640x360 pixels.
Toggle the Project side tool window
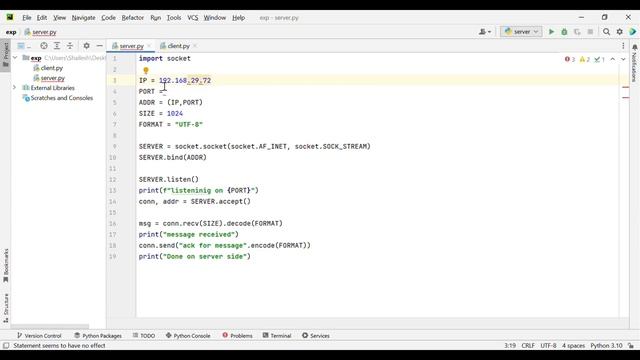(x=5, y=55)
